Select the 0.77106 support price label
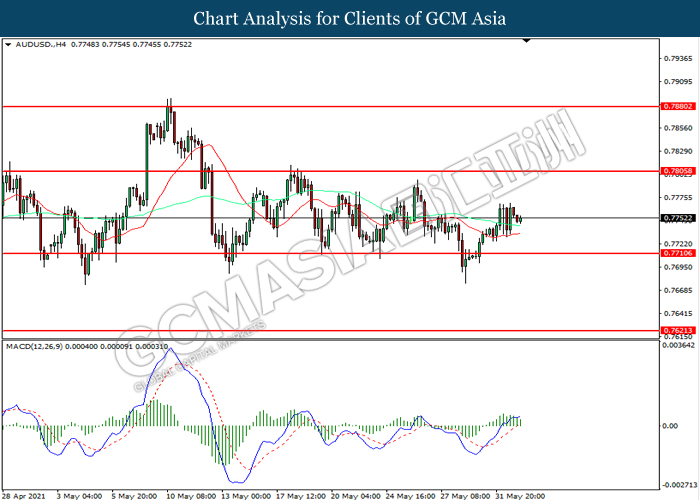Image resolution: width=700 pixels, height=500 pixels. (678, 253)
